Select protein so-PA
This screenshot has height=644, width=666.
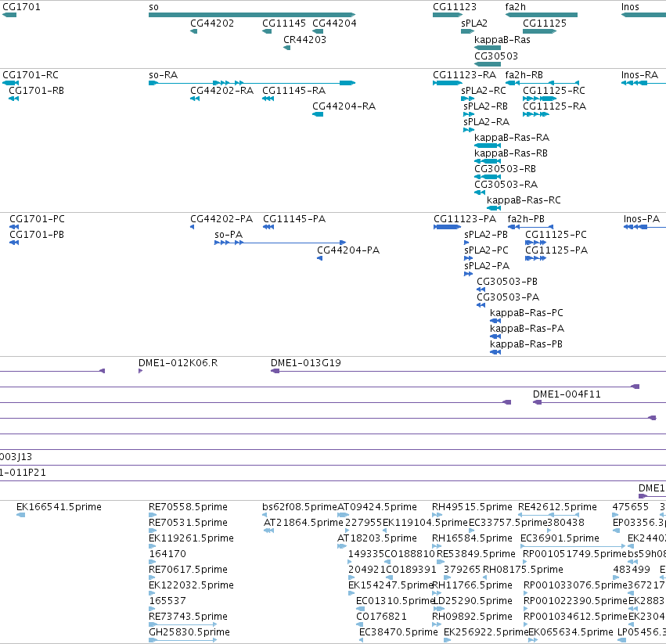point(229,235)
